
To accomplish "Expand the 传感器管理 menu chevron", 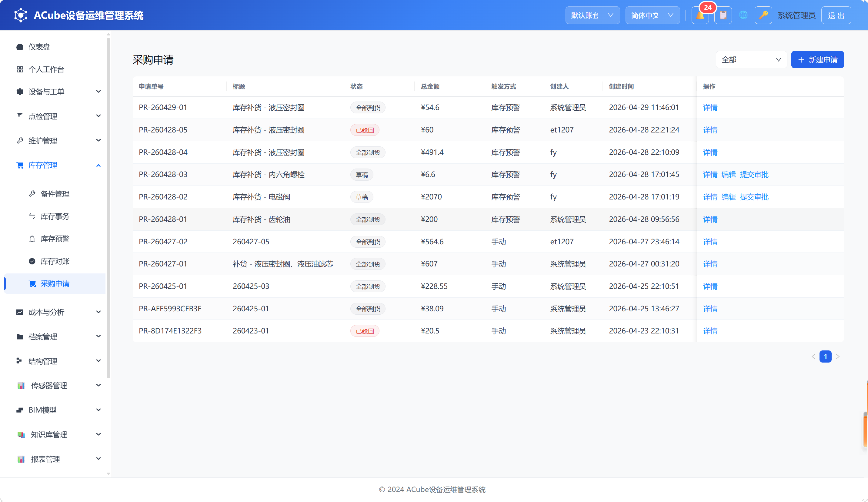I will coord(98,385).
